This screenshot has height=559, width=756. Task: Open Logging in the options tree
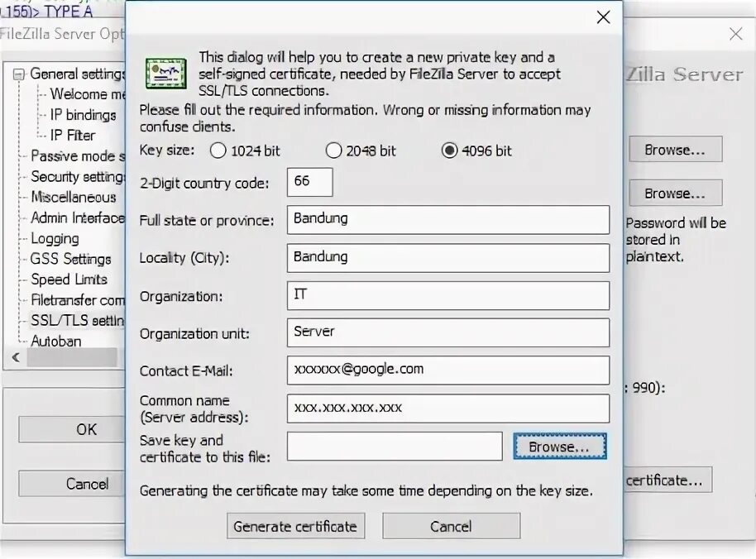(x=55, y=238)
